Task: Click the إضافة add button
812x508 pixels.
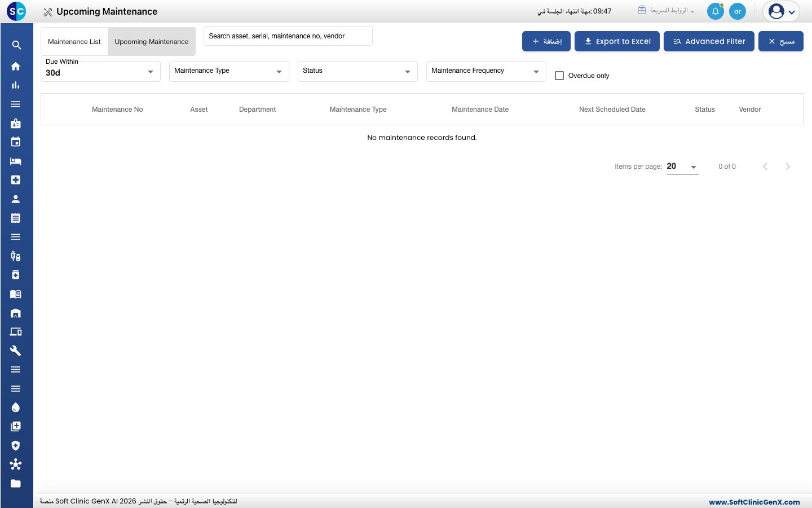Action: tap(546, 41)
